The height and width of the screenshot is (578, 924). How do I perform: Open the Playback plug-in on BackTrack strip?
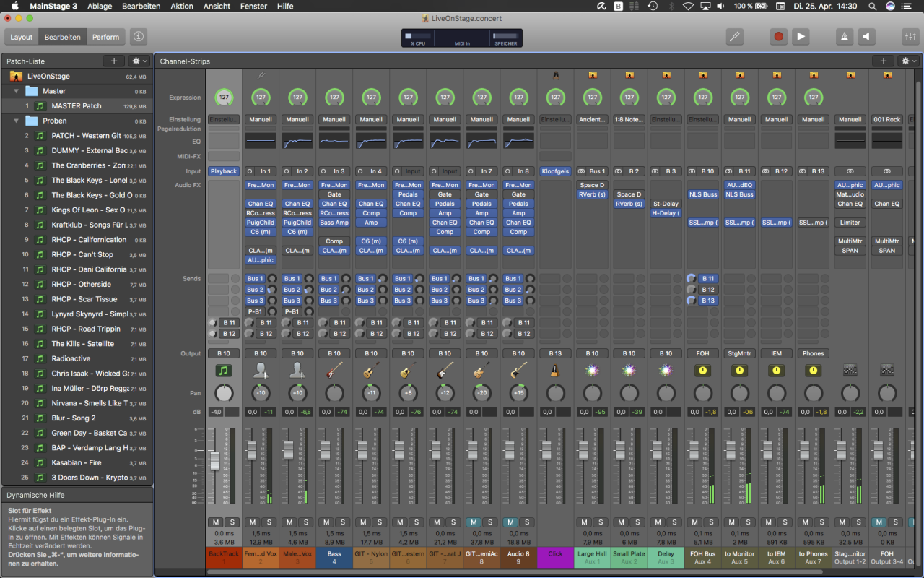[x=224, y=171]
